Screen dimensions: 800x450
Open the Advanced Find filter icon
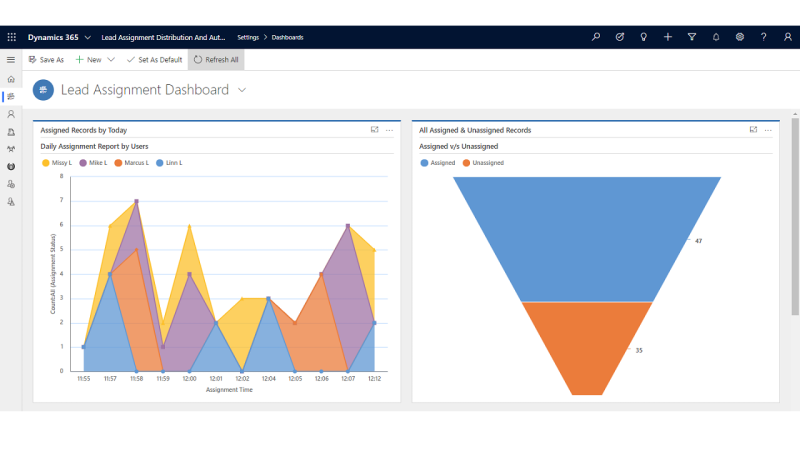tap(692, 37)
